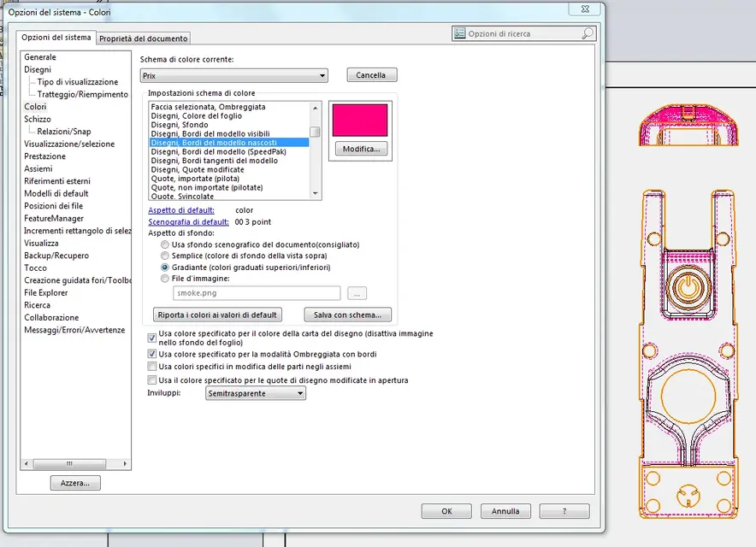Select Disegni, Bordi del modello visibili
The height and width of the screenshot is (547, 756).
(210, 133)
